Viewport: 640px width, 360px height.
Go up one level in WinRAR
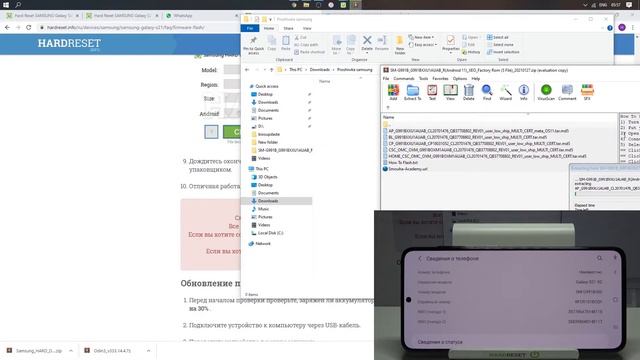pyautogui.click(x=388, y=107)
